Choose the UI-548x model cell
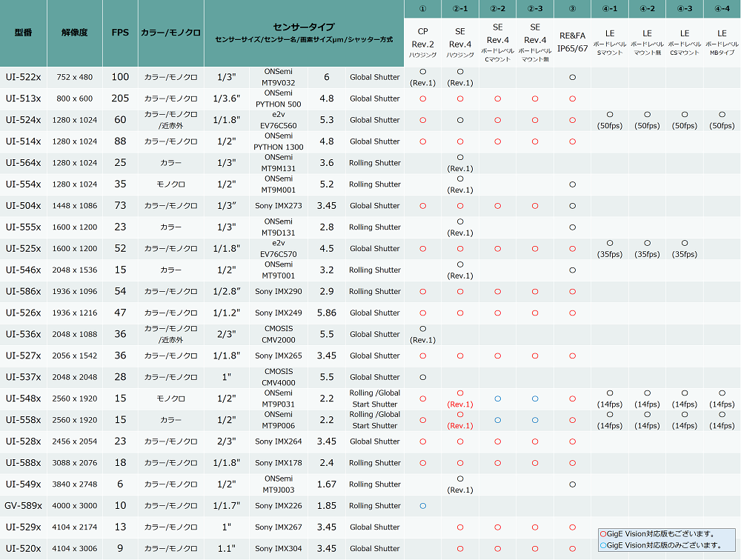Screen dimensions: 741x560 pos(23,399)
